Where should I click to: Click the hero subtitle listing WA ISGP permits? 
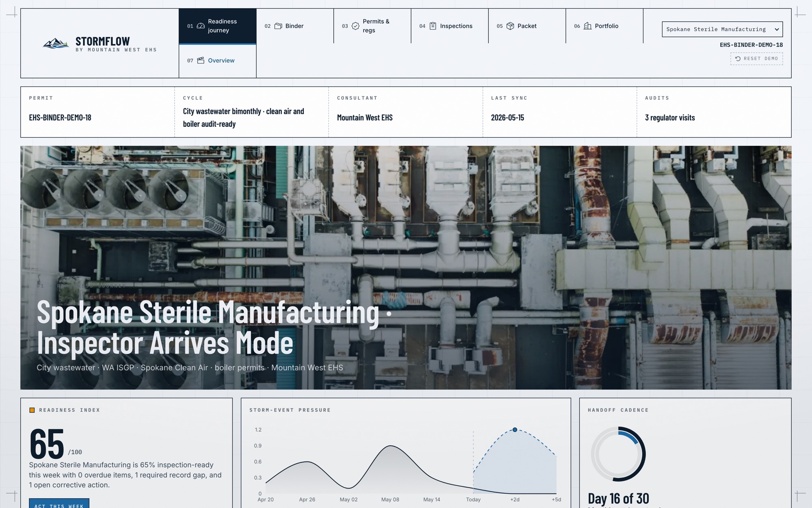tap(190, 368)
